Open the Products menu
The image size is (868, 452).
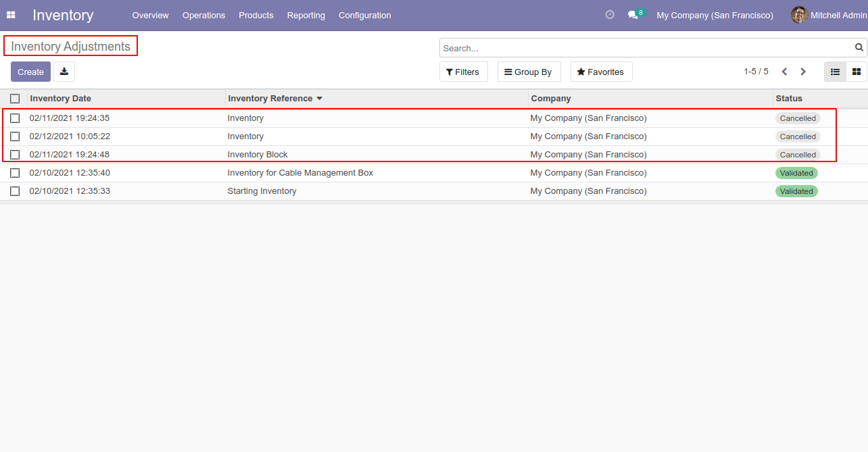pyautogui.click(x=256, y=15)
